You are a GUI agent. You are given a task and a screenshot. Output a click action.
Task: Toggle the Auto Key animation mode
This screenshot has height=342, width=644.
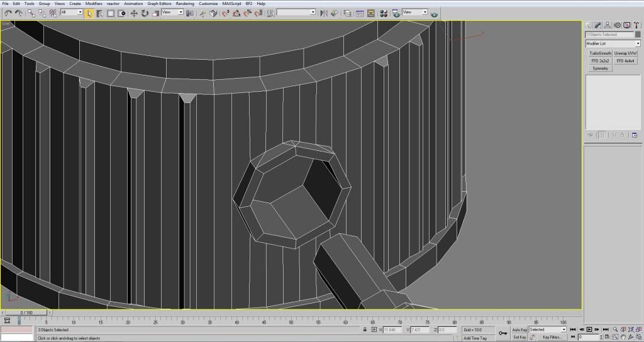point(519,329)
